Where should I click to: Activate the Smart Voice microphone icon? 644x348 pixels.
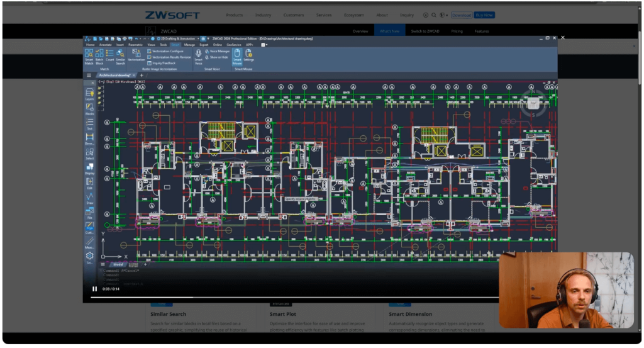click(x=198, y=57)
